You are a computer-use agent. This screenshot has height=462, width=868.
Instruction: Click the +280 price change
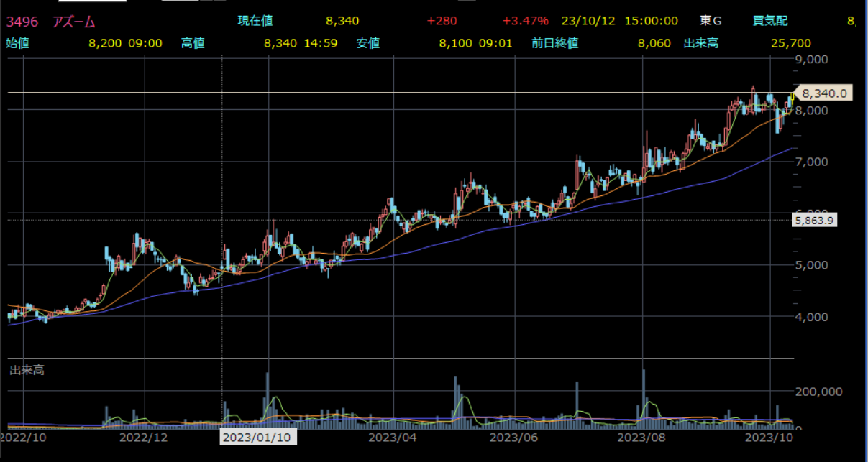pyautogui.click(x=441, y=21)
